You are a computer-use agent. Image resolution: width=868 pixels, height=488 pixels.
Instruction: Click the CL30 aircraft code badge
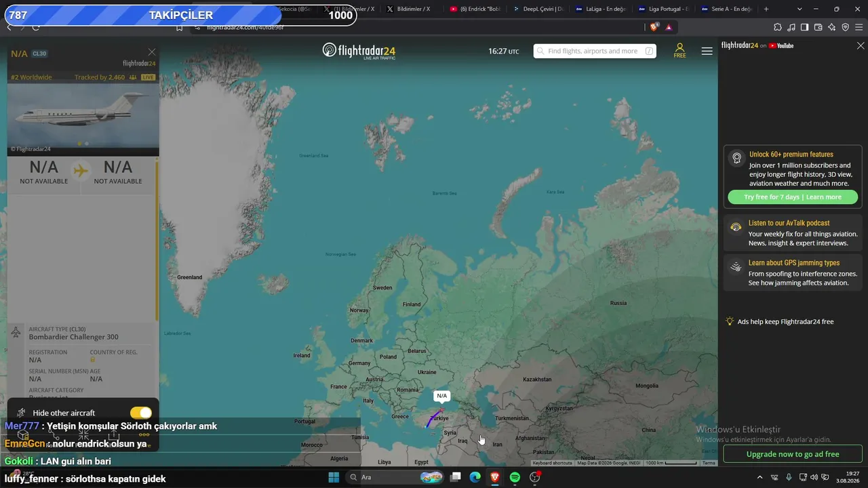coord(39,54)
